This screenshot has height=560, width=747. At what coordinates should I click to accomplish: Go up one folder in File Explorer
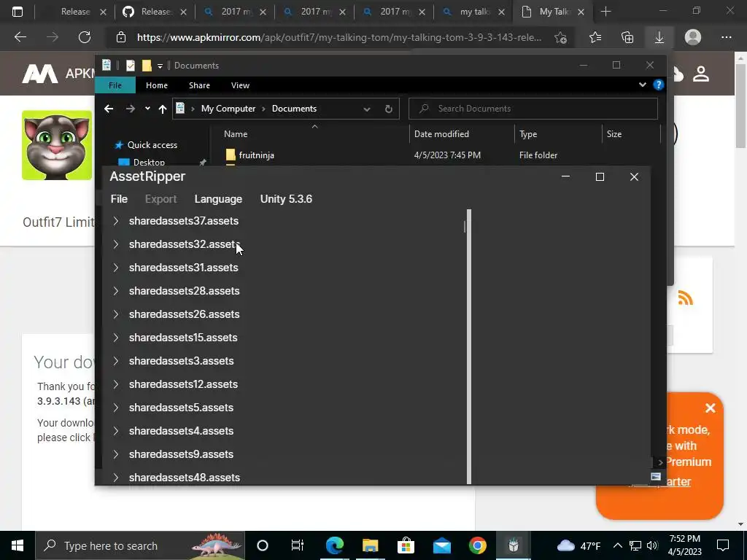163,109
